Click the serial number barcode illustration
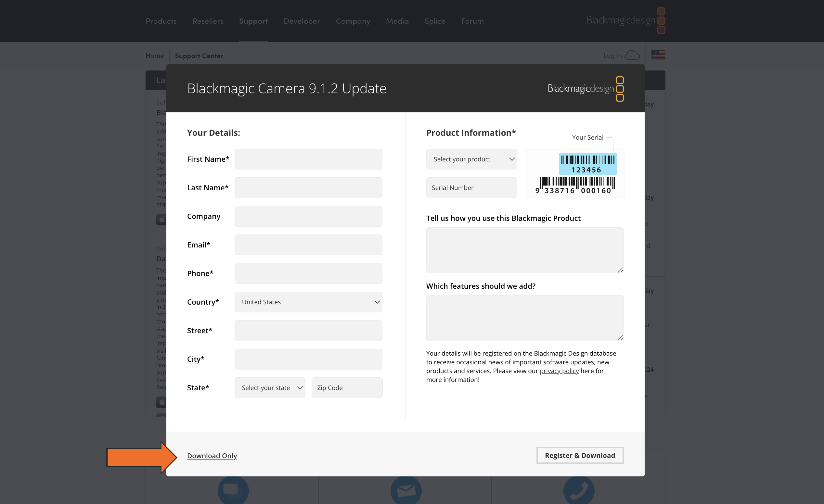 click(x=574, y=174)
